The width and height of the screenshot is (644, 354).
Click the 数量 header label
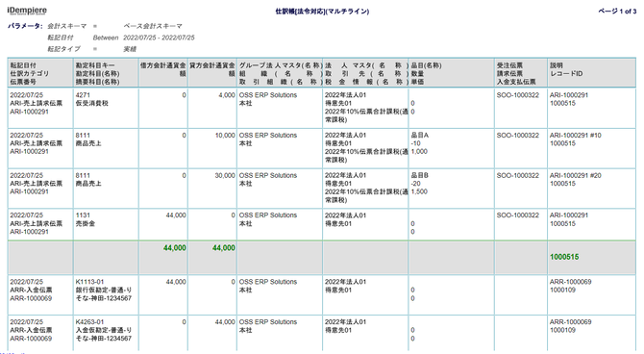[x=417, y=74]
